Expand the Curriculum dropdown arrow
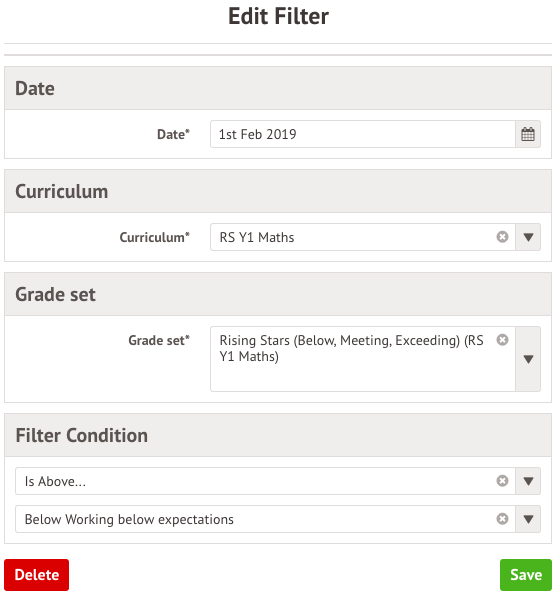559x606 pixels. tap(528, 237)
